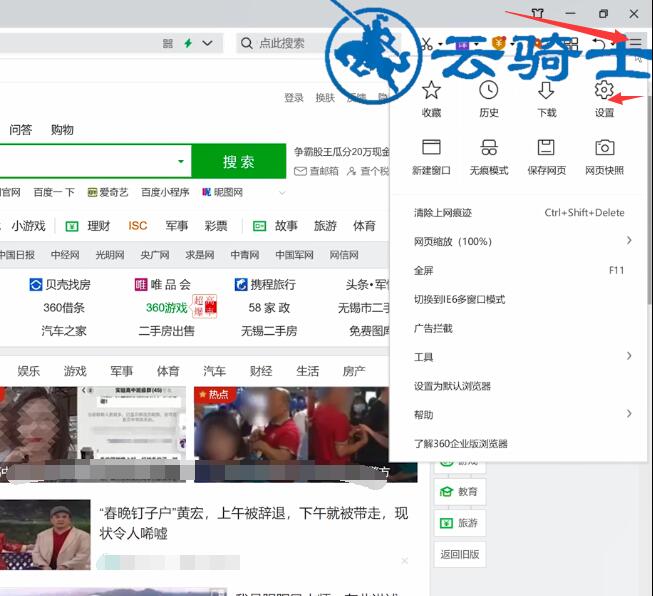Click the 教育 side panel icon

coord(446,492)
